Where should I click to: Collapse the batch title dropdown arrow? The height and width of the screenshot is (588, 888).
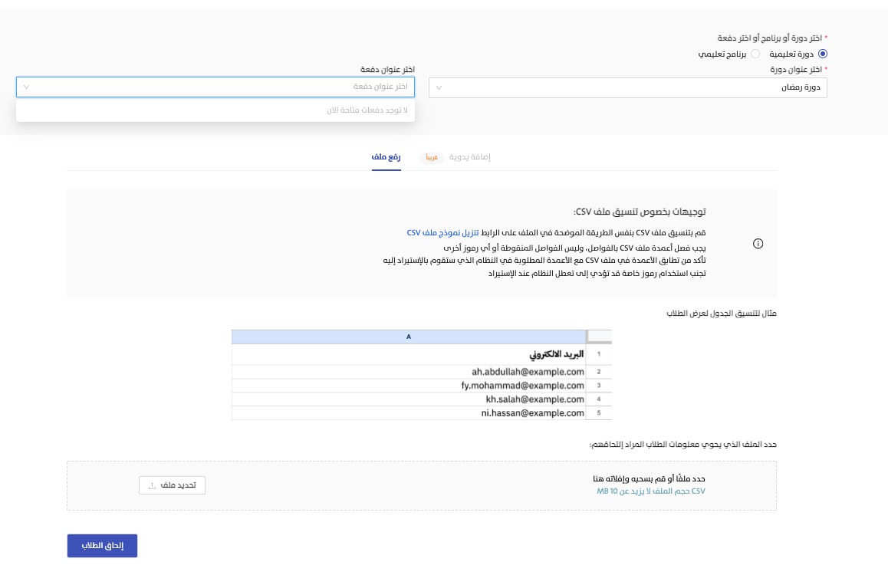(26, 87)
